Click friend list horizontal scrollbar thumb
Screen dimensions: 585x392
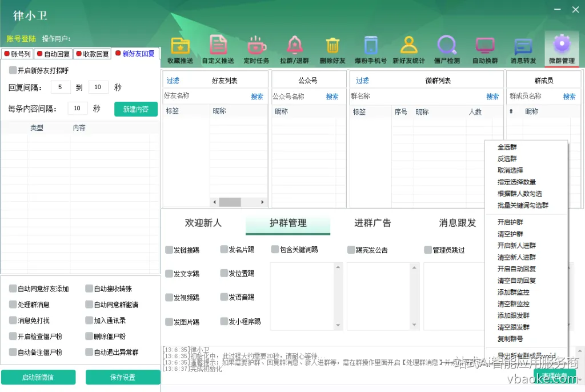230,202
